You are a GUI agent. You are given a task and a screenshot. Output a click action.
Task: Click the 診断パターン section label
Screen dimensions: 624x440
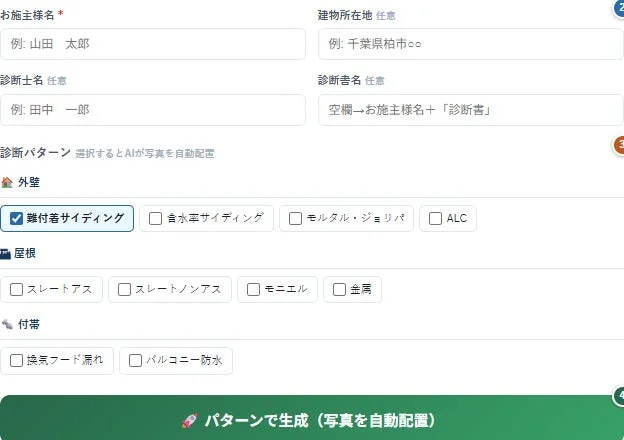[35, 152]
